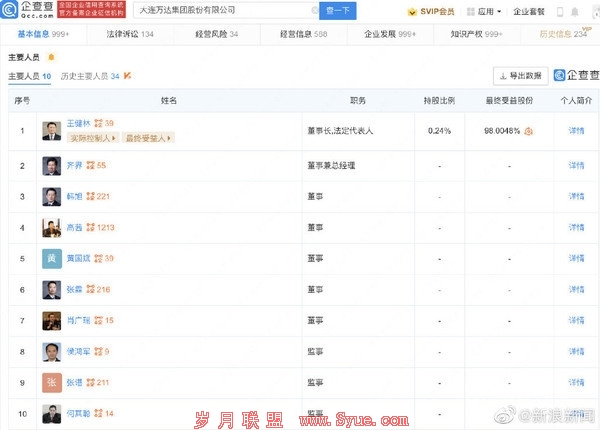Open the notification bell icon in header
Image resolution: width=600 pixels, height=430 pixels.
tap(575, 12)
